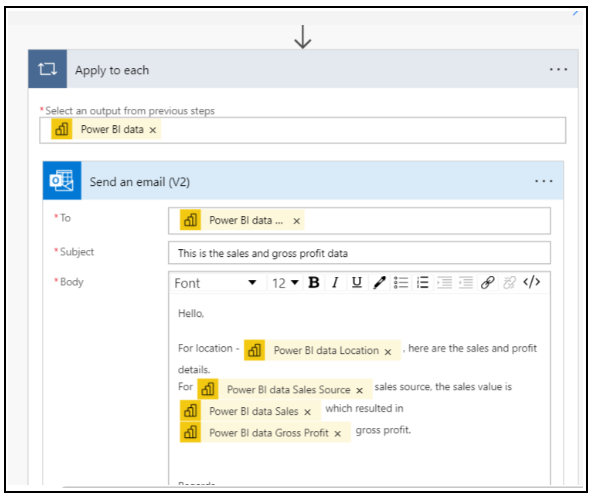Remove the Power BI data Sales token

point(307,412)
